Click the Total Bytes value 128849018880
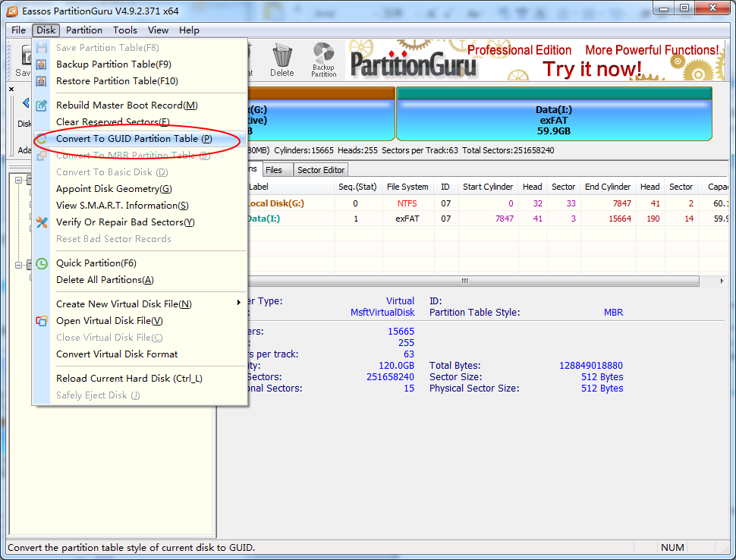Viewport: 736px width, 560px height. (591, 366)
